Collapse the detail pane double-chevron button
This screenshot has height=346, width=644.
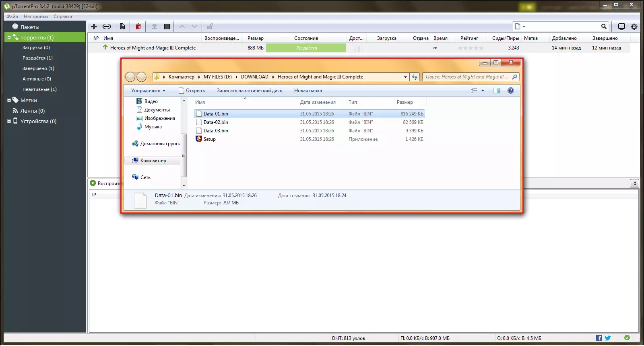coord(635,183)
